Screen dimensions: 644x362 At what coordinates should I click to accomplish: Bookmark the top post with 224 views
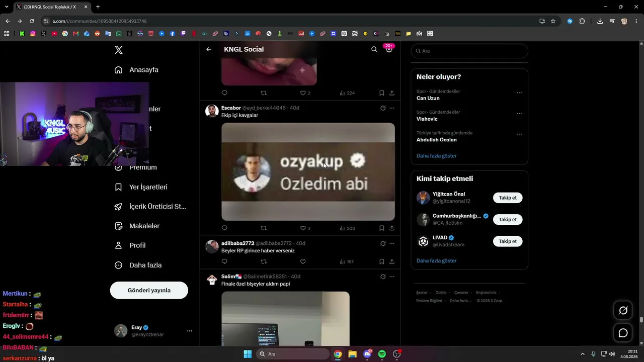382,93
